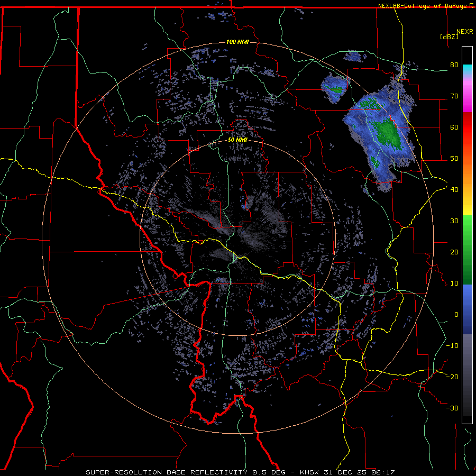476x476 pixels.
Task: Pick the orange-yellow band of the color scale
Action: coord(467,194)
